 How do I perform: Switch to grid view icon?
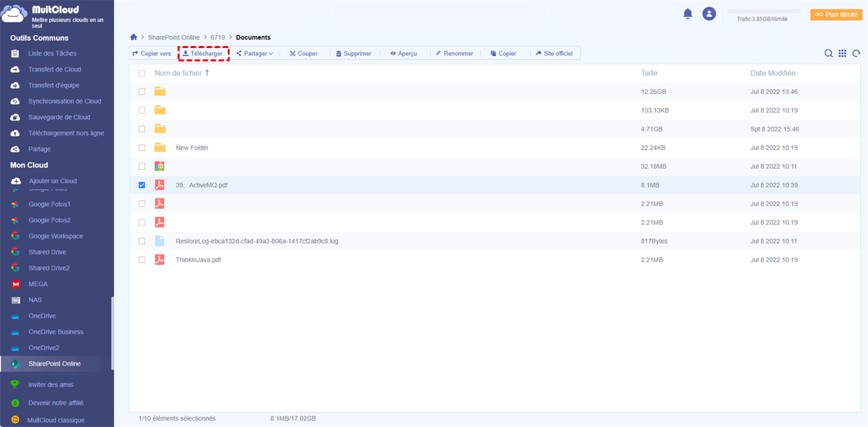[x=843, y=53]
